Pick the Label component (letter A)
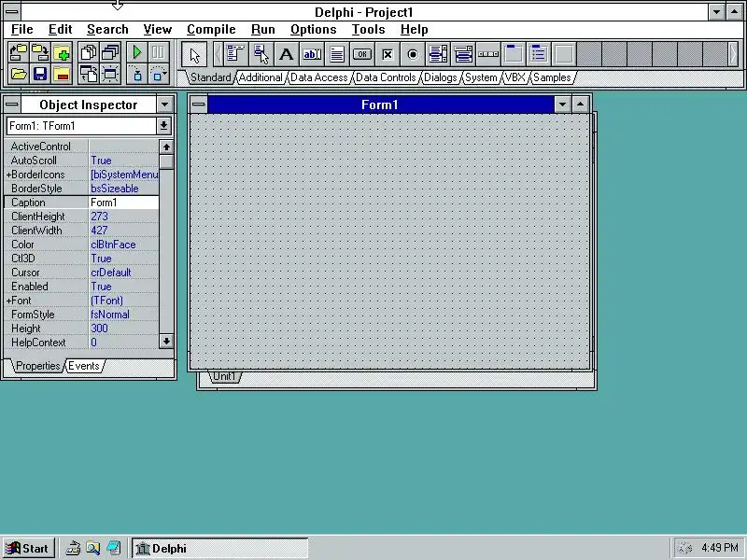 point(286,54)
